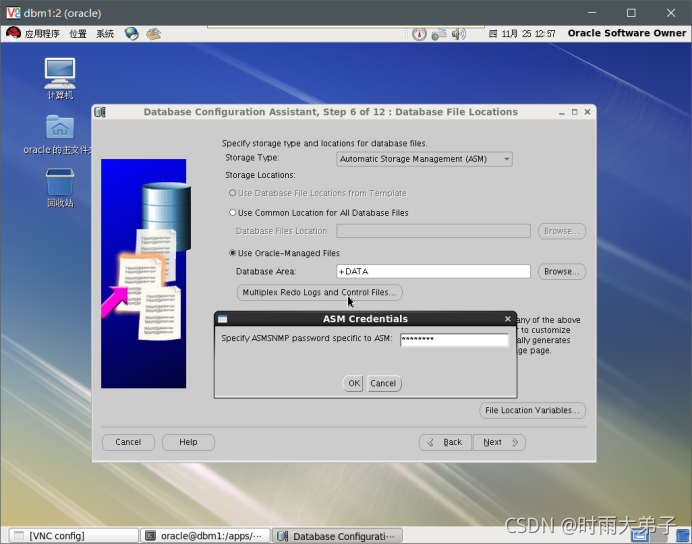The width and height of the screenshot is (692, 544).
Task: Open the volume control speaker icon
Action: 459,34
